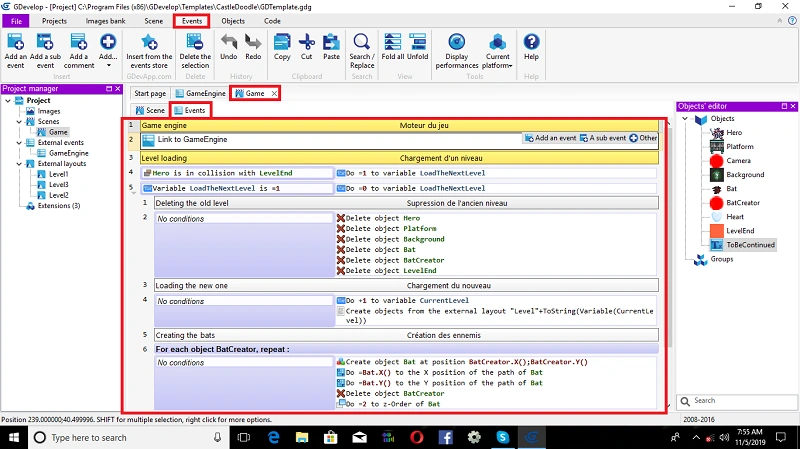Click the Redo arrow icon
The width and height of the screenshot is (800, 449).
[253, 42]
